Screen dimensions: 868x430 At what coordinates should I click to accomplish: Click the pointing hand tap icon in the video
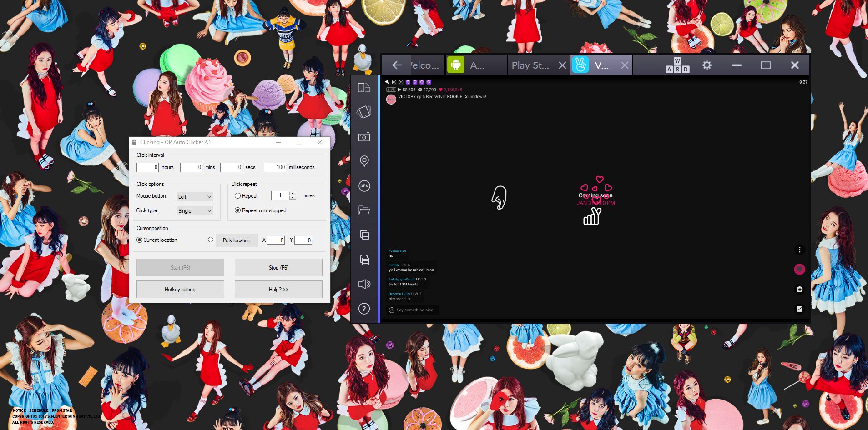pyautogui.click(x=499, y=198)
